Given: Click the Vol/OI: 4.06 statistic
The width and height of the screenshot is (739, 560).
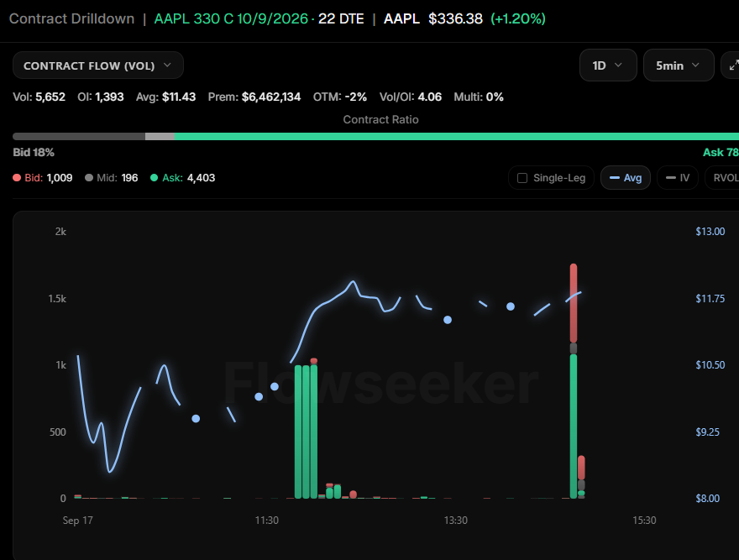Looking at the screenshot, I should point(411,97).
